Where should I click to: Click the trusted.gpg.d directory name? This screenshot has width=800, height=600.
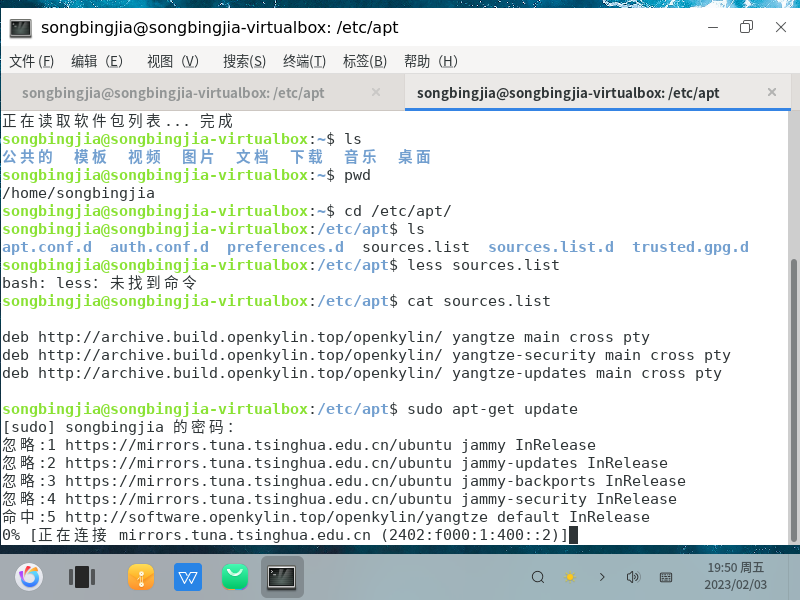tap(691, 247)
